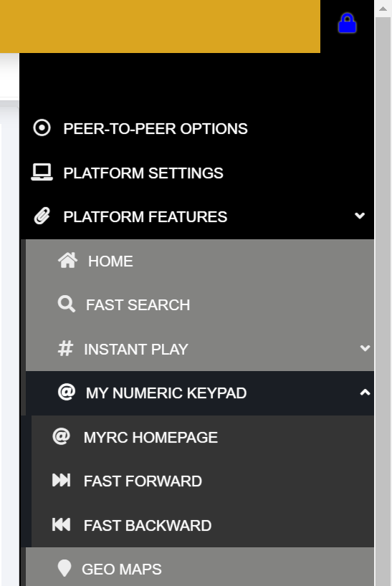392x586 pixels.
Task: Open the MYRC Homepage menu entry
Action: [203, 437]
